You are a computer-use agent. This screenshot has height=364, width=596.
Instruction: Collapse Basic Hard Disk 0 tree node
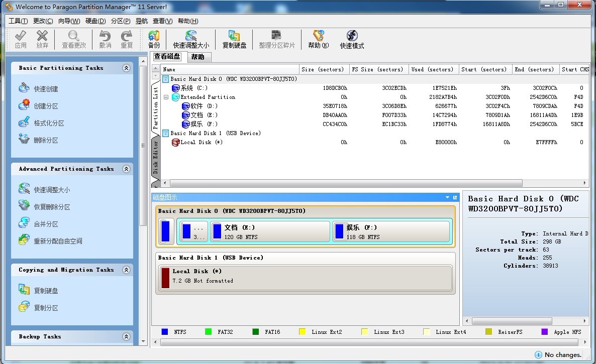click(x=166, y=79)
